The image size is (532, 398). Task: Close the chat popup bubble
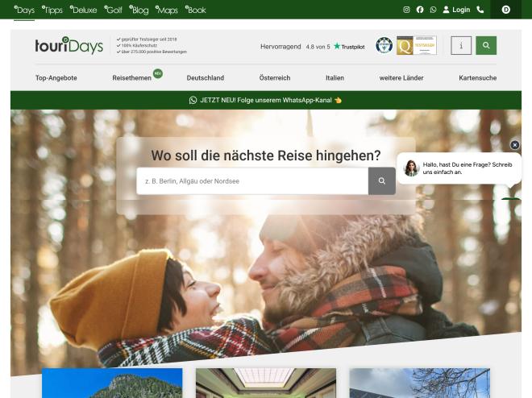point(515,145)
